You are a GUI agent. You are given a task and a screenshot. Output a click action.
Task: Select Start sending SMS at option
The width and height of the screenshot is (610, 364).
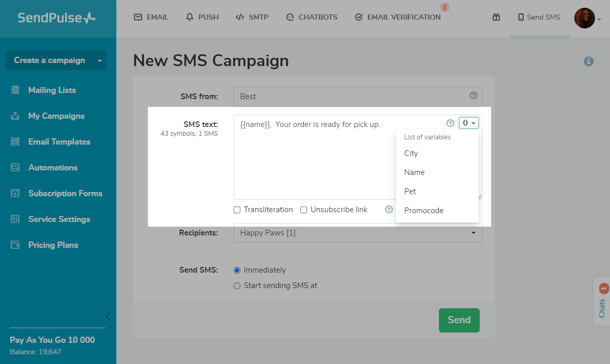(237, 286)
